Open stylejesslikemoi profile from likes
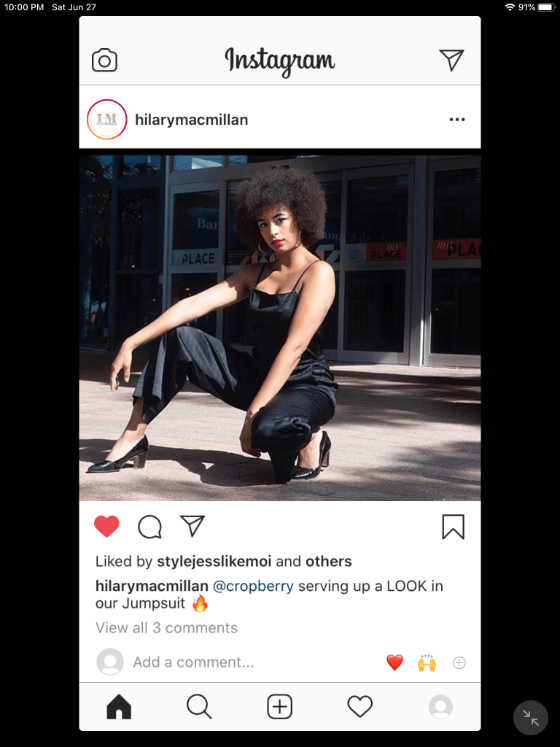Viewport: 560px width, 747px height. 214,561
